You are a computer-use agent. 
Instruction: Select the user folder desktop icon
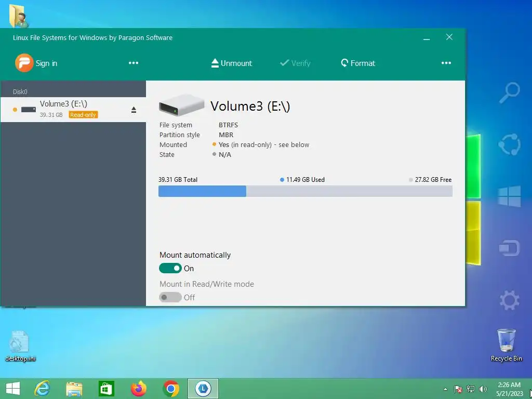18,16
